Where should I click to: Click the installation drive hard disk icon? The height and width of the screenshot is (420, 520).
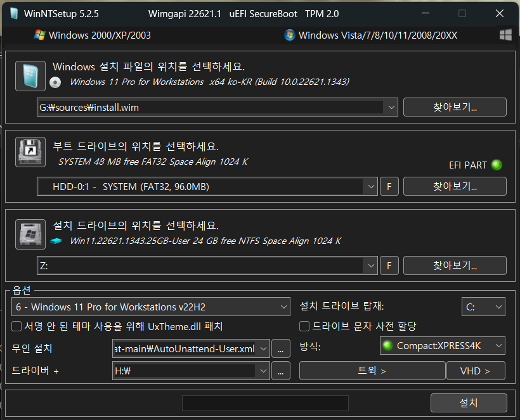(30, 234)
